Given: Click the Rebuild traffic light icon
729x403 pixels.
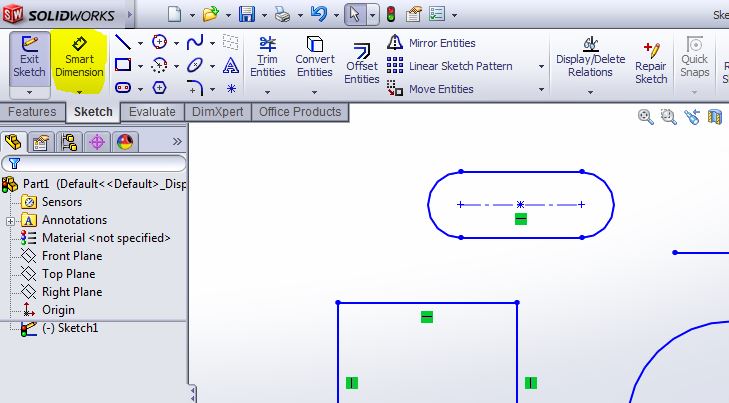Looking at the screenshot, I should [391, 14].
